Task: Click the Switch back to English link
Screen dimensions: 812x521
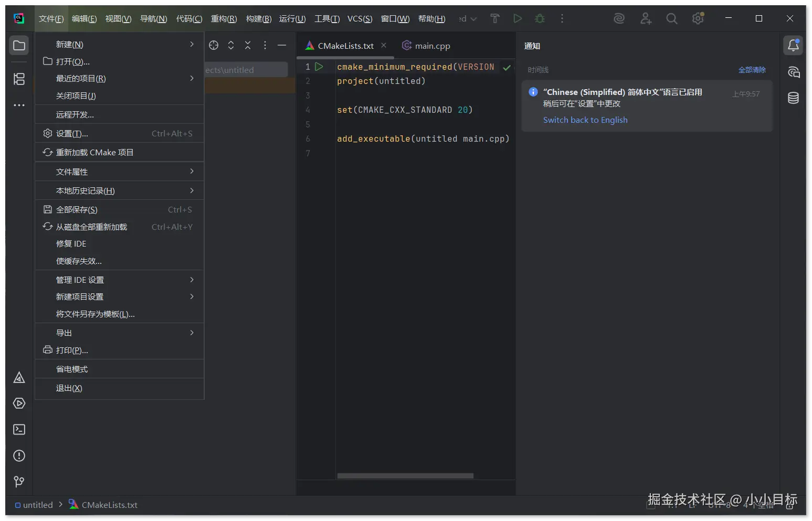Action: (x=585, y=120)
